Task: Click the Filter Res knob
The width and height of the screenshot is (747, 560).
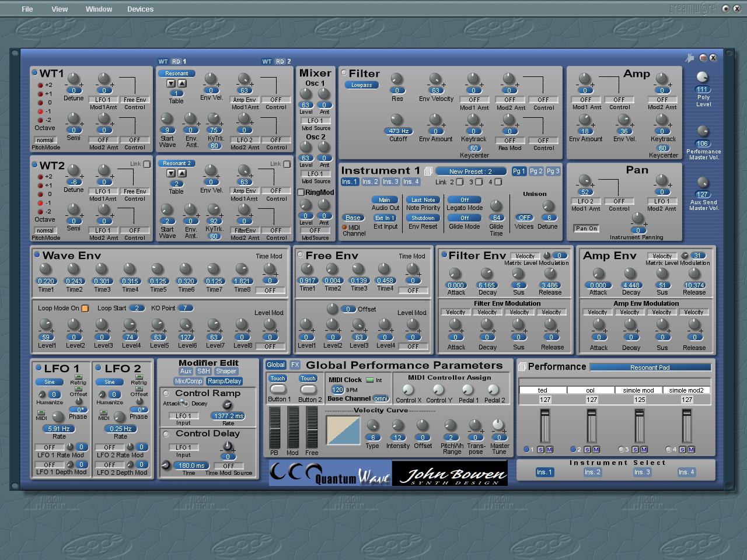Action: pyautogui.click(x=397, y=79)
